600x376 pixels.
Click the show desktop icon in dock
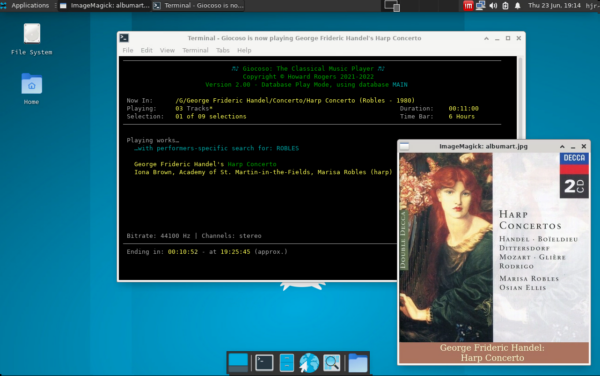tap(238, 362)
